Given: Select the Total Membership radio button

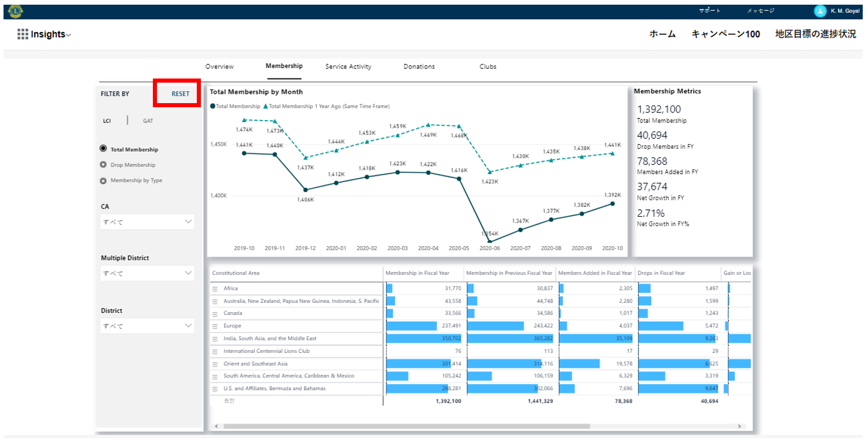Looking at the screenshot, I should pos(104,149).
